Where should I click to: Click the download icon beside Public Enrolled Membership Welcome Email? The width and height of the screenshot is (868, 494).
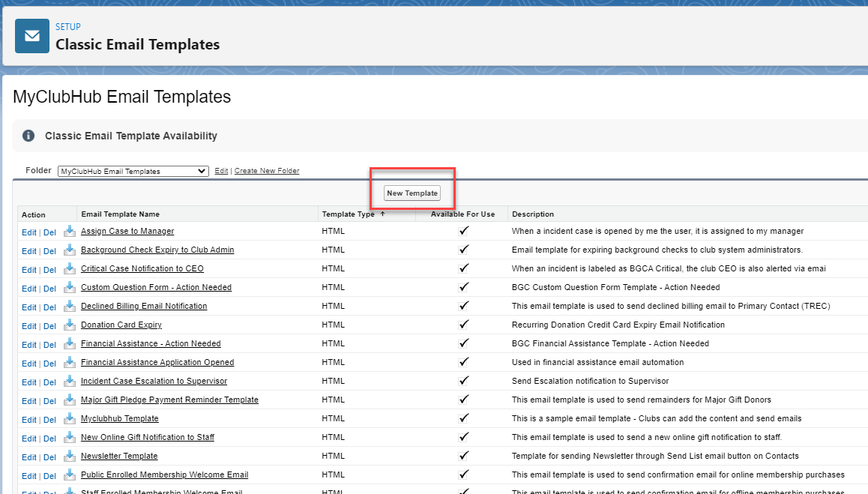click(68, 475)
